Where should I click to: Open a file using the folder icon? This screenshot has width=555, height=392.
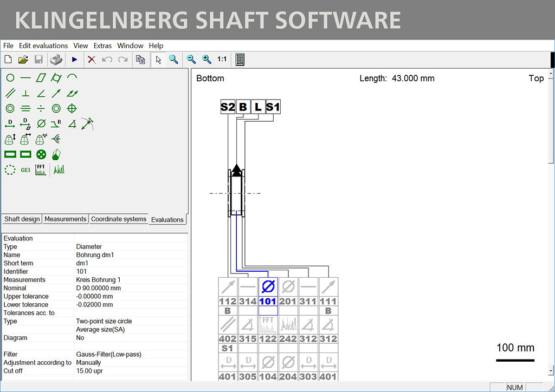point(23,60)
